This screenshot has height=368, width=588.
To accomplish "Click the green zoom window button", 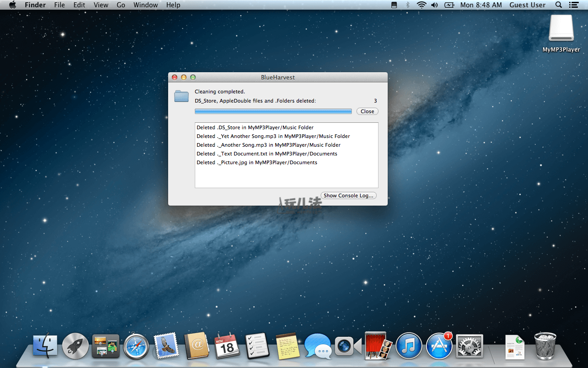I will 193,77.
